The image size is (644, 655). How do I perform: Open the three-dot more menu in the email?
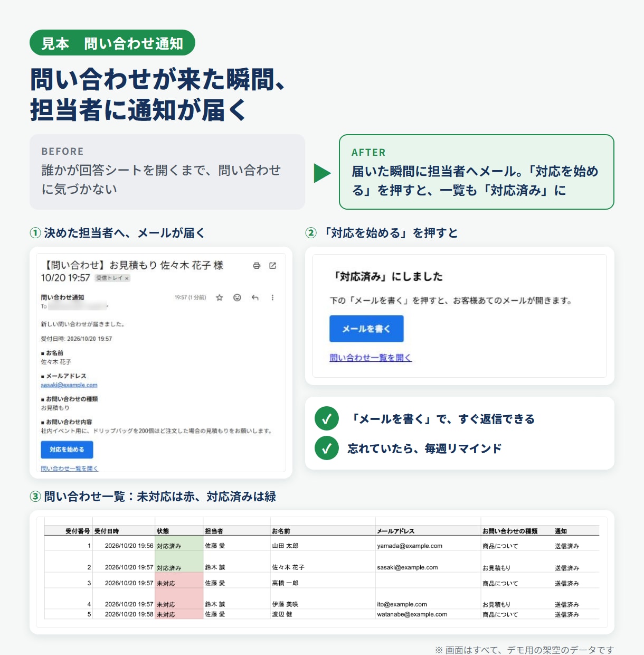(x=272, y=297)
